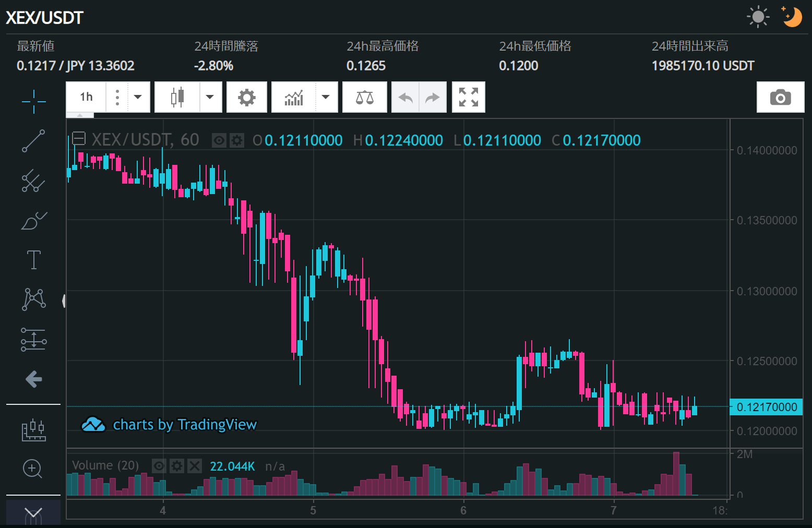The image size is (812, 528).
Task: Click the compare symbols scale icon
Action: click(364, 98)
